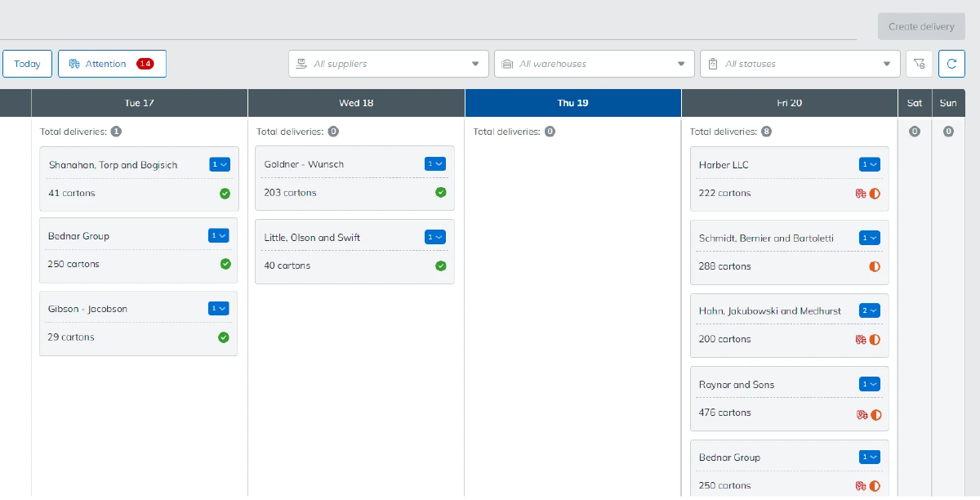Click the half-circle status icon on Raynor and Sons
This screenshot has width=980, height=500.
[875, 414]
